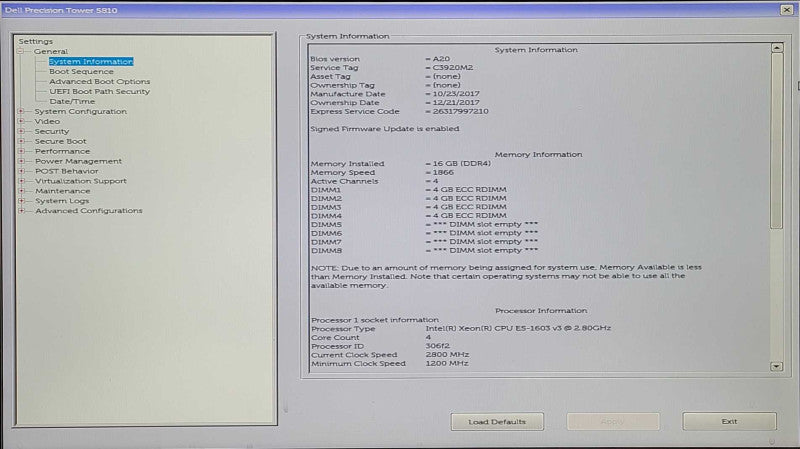Select the System Configuration label
The width and height of the screenshot is (800, 449).
(81, 111)
